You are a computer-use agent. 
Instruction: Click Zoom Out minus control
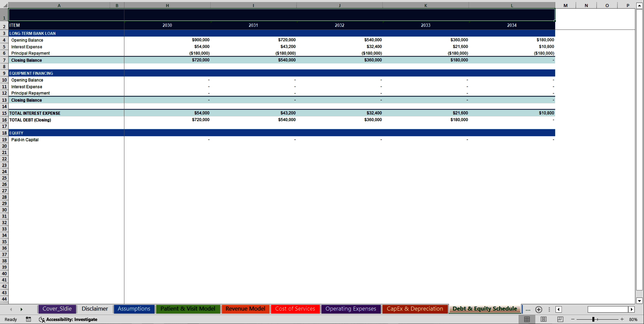pos(573,319)
